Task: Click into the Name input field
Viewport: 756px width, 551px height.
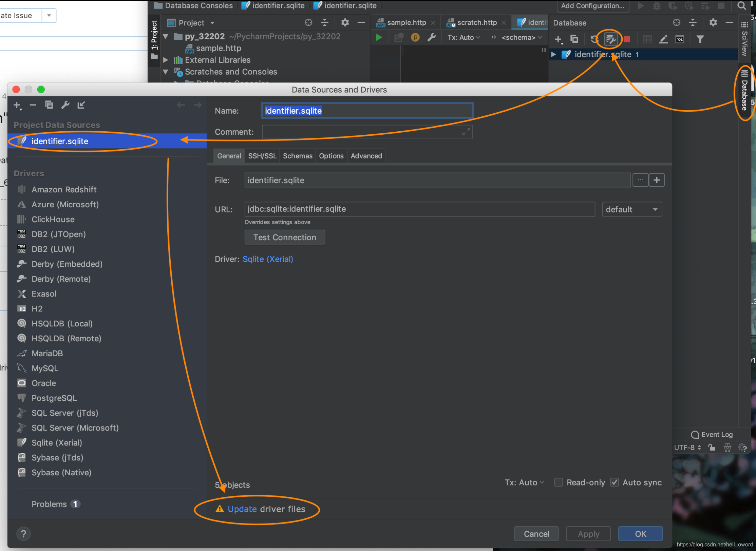Action: [x=367, y=111]
